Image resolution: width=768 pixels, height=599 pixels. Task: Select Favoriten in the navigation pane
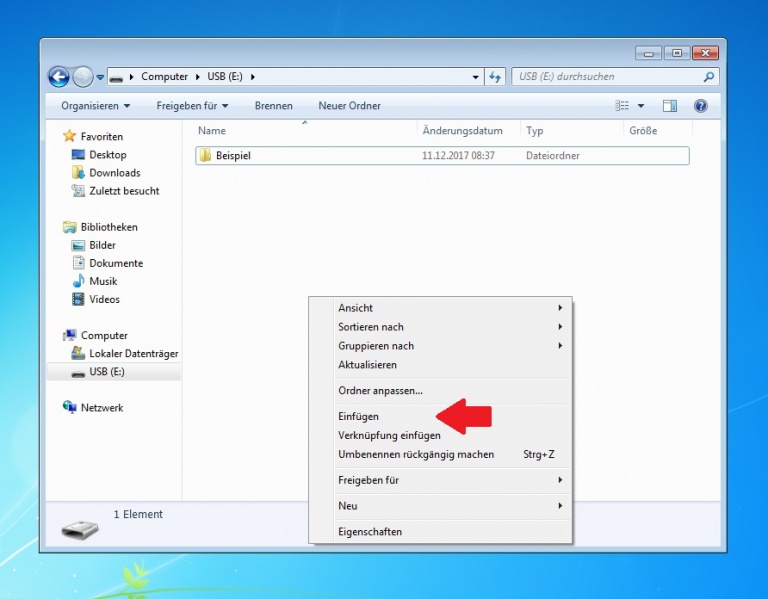(x=102, y=137)
